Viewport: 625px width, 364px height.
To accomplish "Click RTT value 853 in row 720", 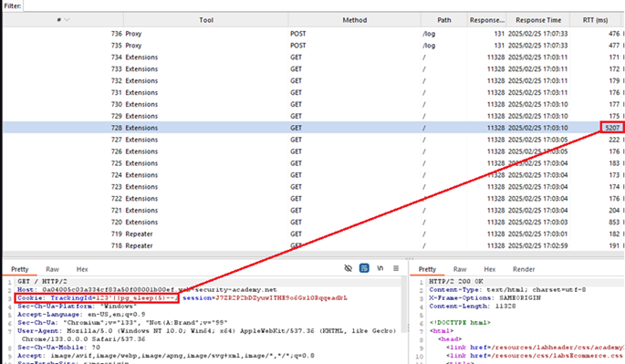I will [614, 222].
